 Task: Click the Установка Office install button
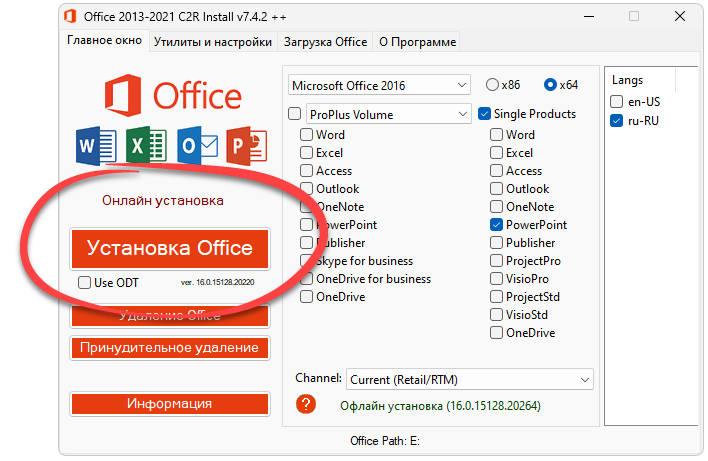170,249
